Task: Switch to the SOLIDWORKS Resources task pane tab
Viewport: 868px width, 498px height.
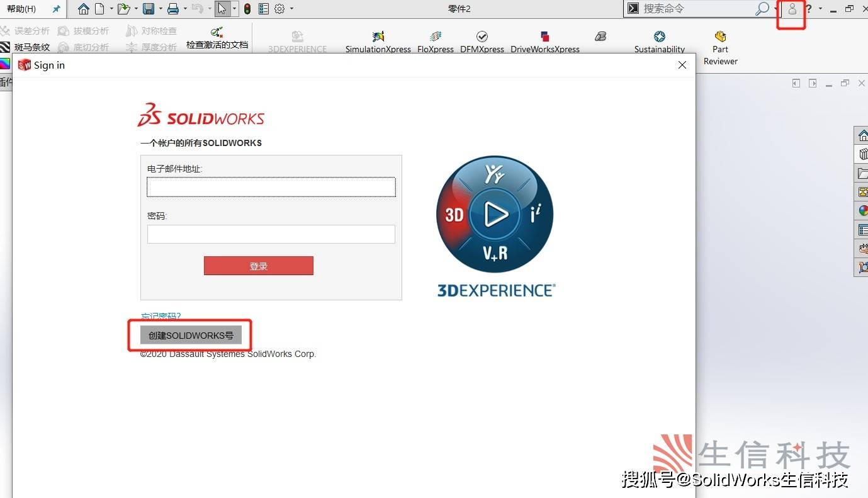Action: (862, 134)
